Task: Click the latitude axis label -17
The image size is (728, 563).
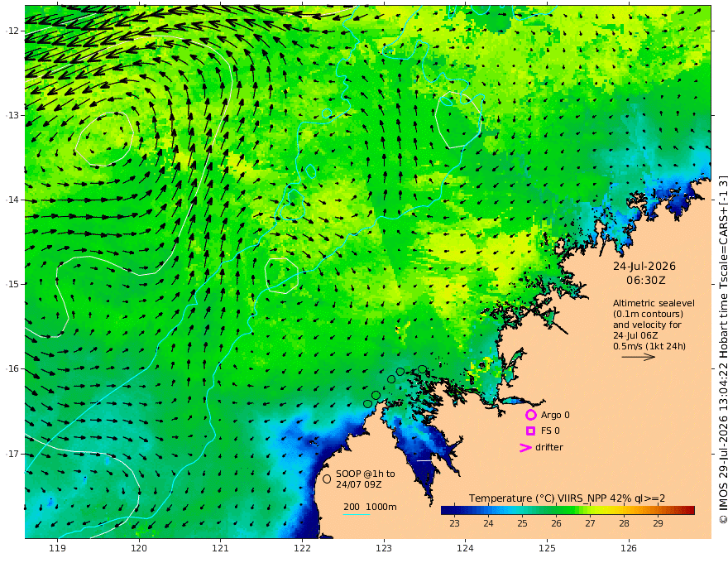Action: point(12,454)
